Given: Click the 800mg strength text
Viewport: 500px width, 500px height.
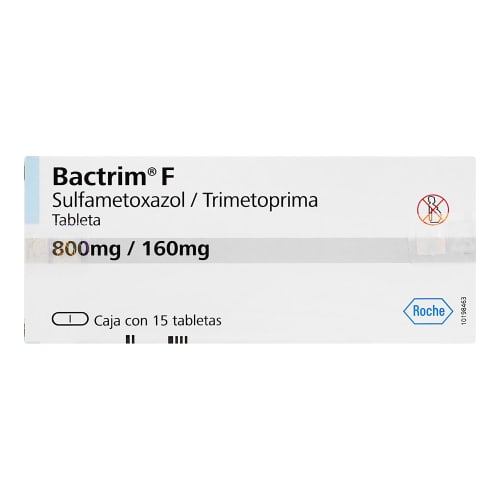Looking at the screenshot, I should [86, 249].
